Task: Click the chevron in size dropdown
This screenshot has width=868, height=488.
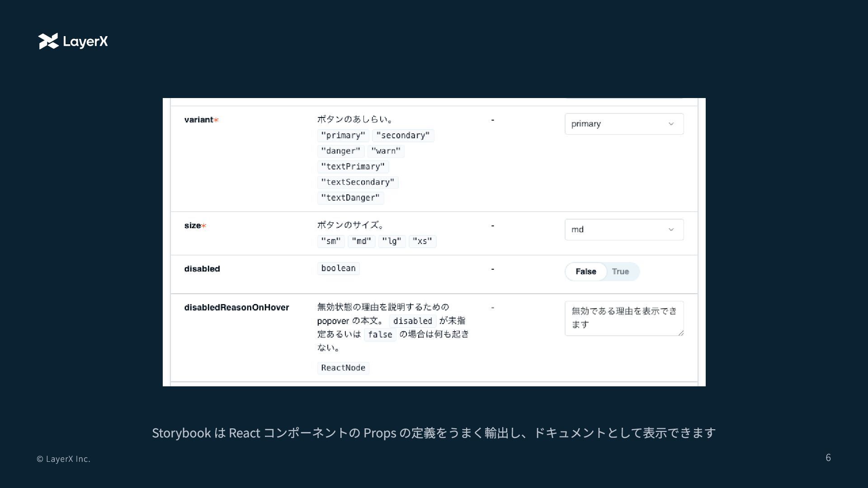Action: click(671, 230)
